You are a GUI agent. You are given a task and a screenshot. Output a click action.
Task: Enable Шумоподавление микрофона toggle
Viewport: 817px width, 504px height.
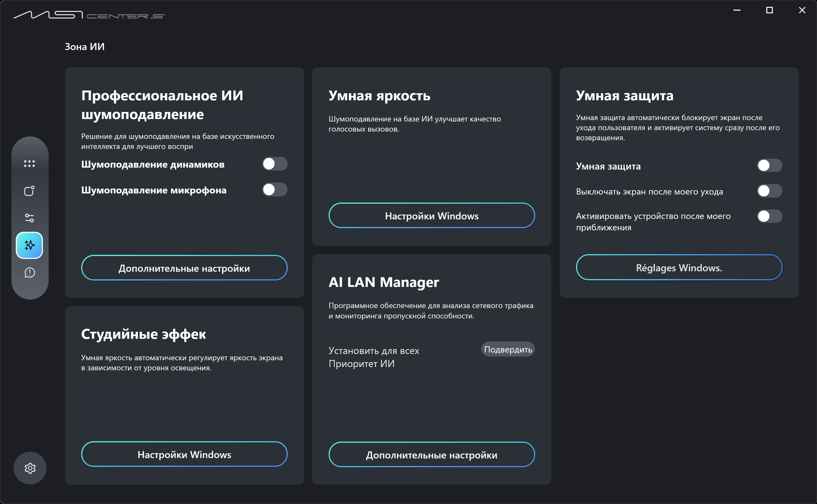[275, 190]
